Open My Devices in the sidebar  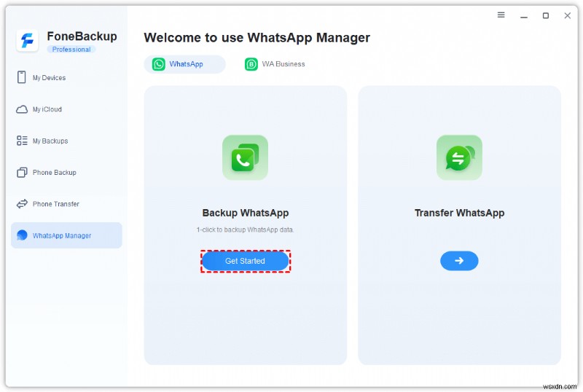(x=66, y=77)
